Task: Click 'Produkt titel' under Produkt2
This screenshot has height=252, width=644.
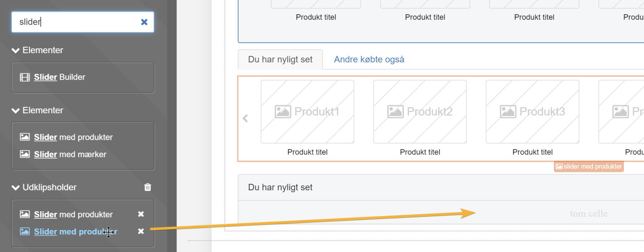Action: (420, 152)
